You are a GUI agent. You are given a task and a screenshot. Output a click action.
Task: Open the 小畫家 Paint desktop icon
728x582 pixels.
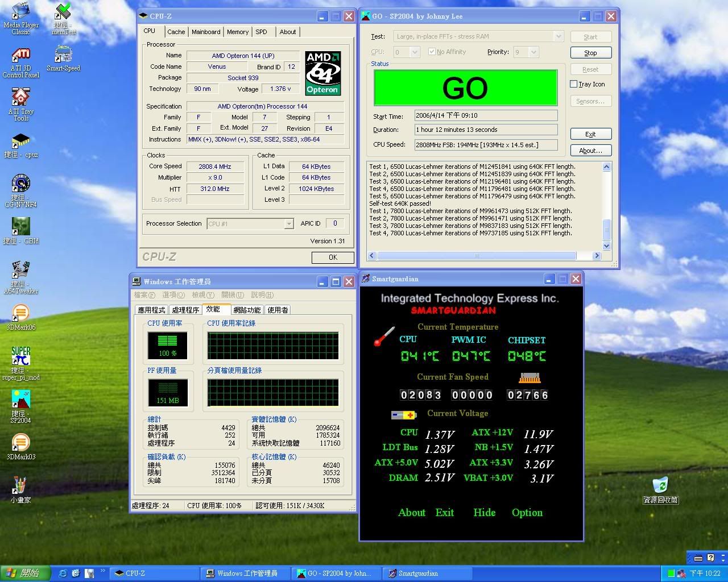[x=20, y=485]
